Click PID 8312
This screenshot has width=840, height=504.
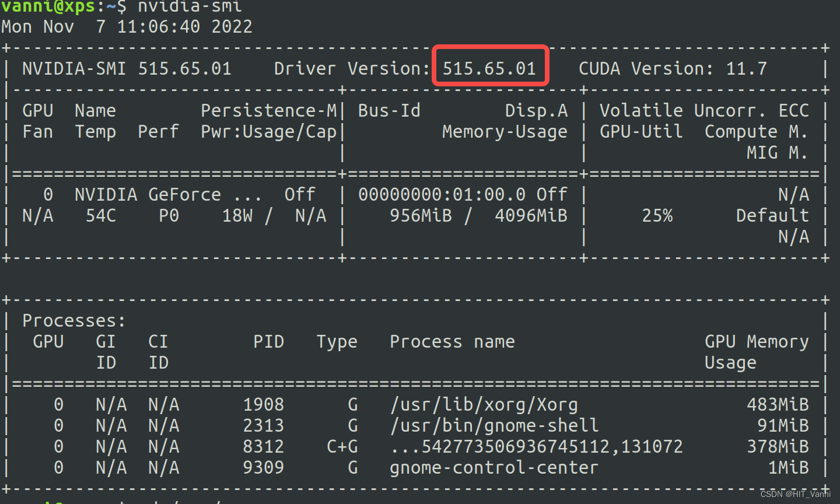[x=263, y=447]
